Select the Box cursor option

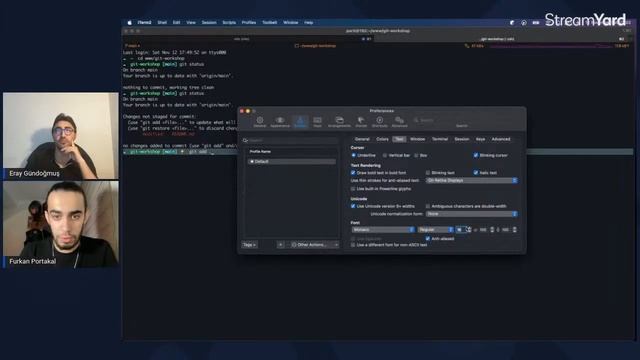[x=416, y=156]
